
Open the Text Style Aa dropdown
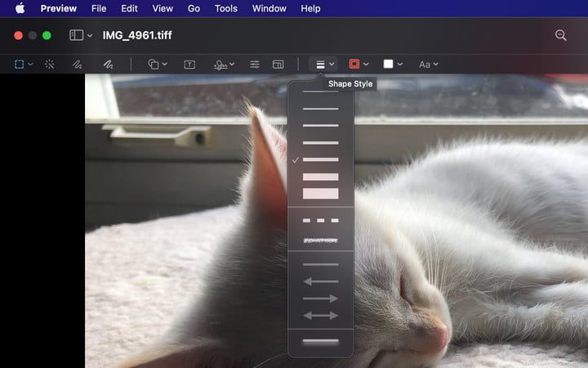coord(429,64)
